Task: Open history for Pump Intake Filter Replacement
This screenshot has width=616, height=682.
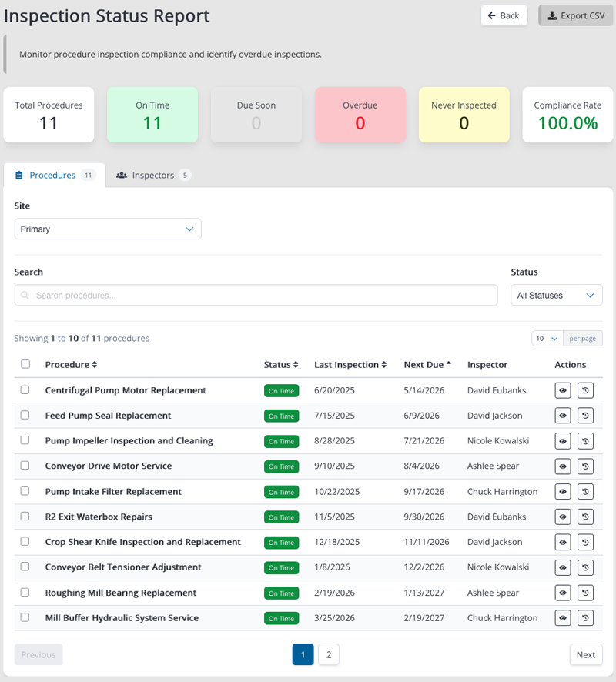Action: coord(585,492)
